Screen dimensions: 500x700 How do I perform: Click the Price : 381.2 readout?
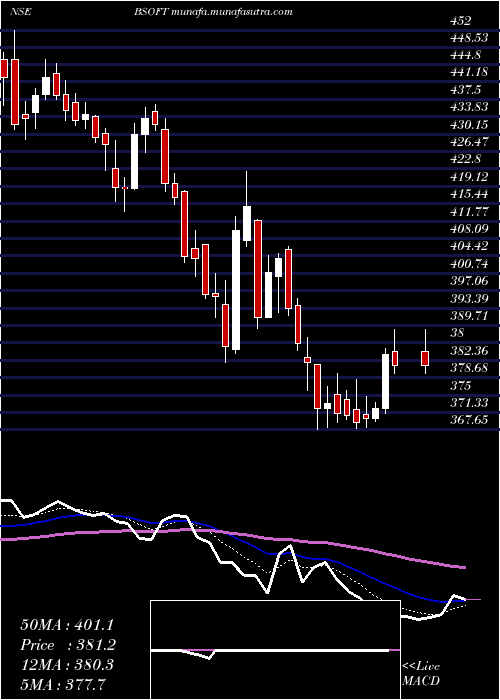pyautogui.click(x=68, y=645)
